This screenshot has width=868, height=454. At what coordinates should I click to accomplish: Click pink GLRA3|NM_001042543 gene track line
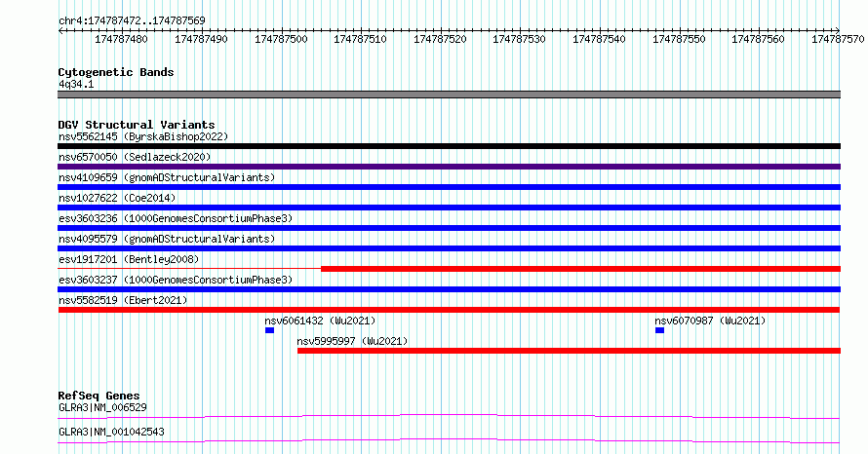click(x=449, y=440)
